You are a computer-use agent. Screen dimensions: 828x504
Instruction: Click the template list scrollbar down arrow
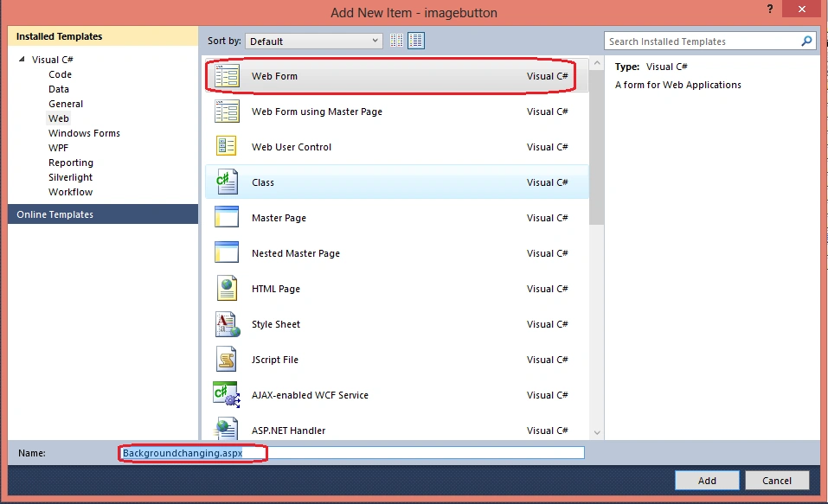click(597, 433)
